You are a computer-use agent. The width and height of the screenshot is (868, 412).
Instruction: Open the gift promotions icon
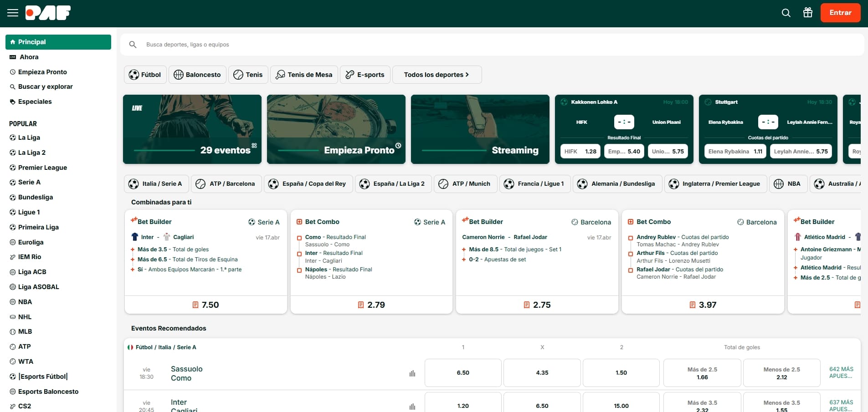(x=808, y=13)
